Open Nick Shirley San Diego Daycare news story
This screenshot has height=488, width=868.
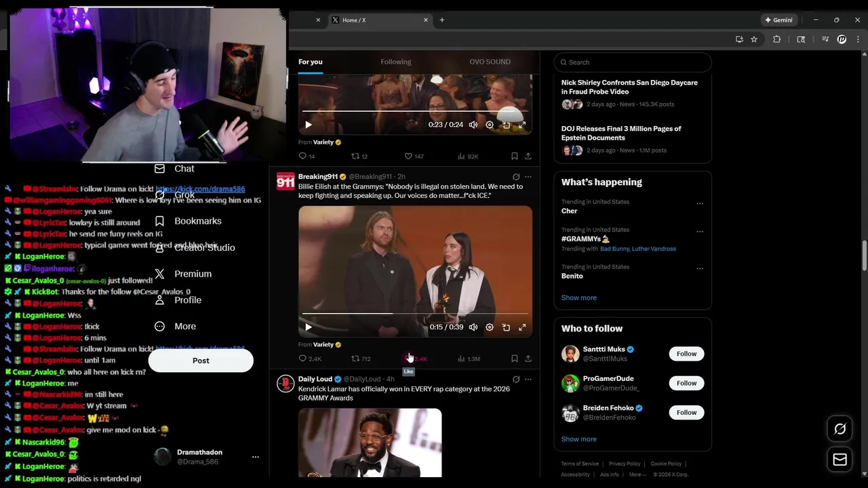pos(633,93)
